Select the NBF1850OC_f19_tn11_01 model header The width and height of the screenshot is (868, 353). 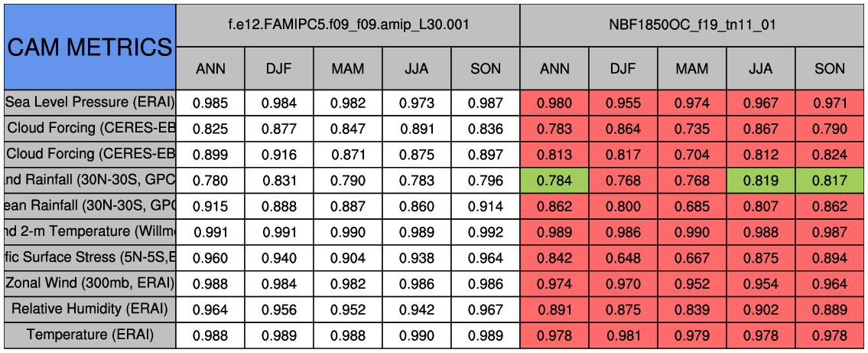[x=692, y=25]
